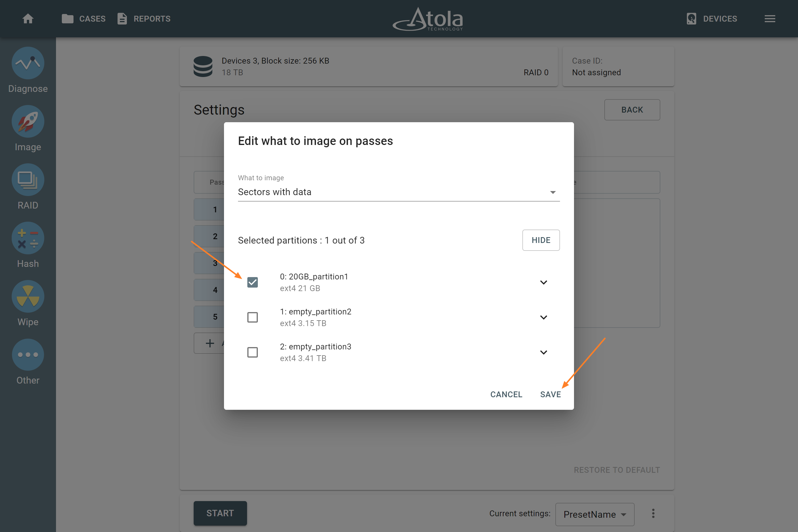This screenshot has width=798, height=532.
Task: Click the RAID device stack icon
Action: tap(203, 66)
